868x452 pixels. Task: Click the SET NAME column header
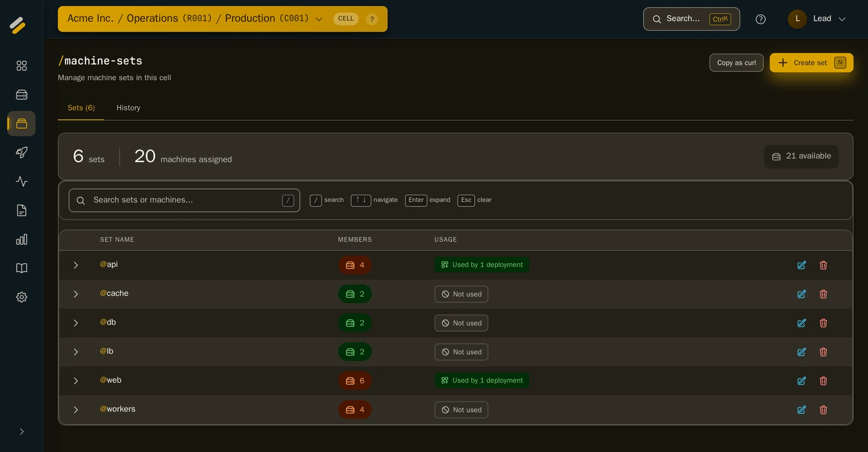[x=117, y=239]
